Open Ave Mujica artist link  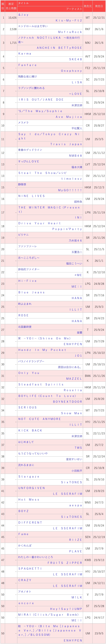click(69, 117)
